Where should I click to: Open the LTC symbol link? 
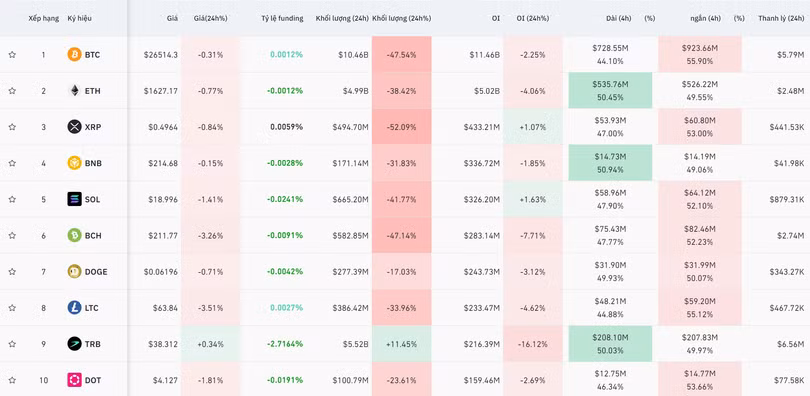coord(92,308)
